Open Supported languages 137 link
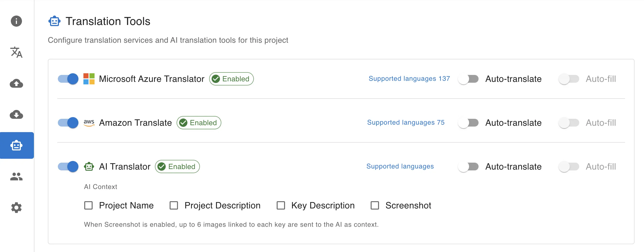Image resolution: width=644 pixels, height=252 pixels. point(409,79)
